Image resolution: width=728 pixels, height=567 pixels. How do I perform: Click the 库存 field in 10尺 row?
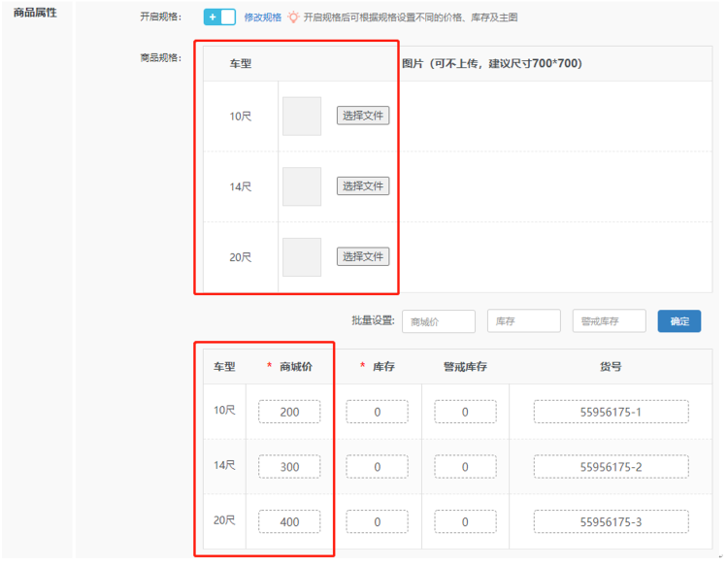tap(377, 412)
